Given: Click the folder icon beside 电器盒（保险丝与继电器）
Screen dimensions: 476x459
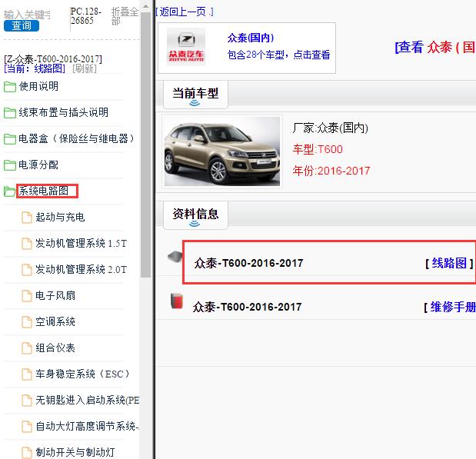Looking at the screenshot, I should coord(10,138).
